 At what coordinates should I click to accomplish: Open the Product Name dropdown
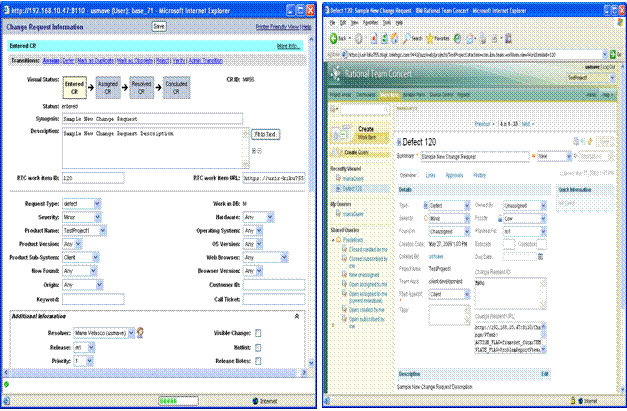click(x=84, y=231)
